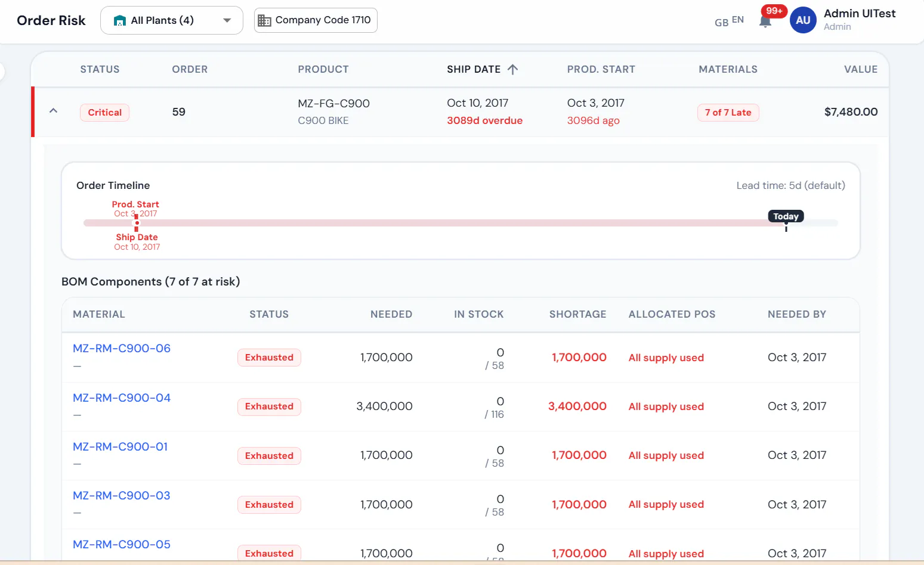The image size is (924, 565).
Task: Click the Ship Date sort arrow
Action: pyautogui.click(x=512, y=69)
